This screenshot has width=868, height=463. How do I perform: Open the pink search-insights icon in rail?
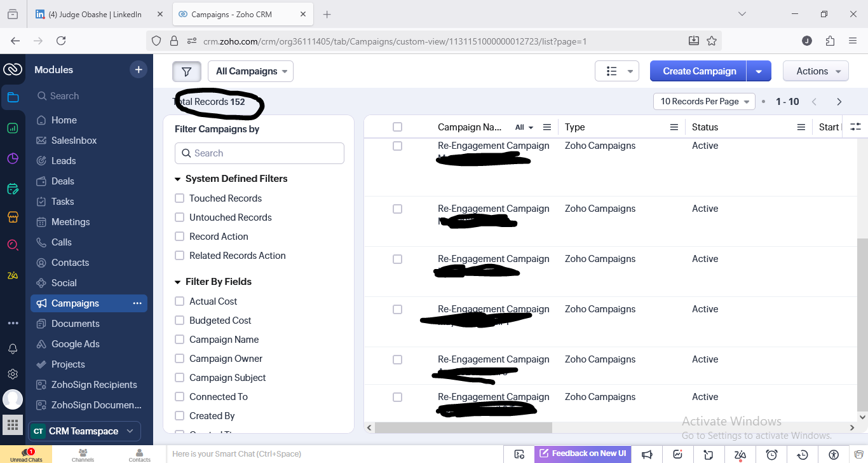coord(13,245)
